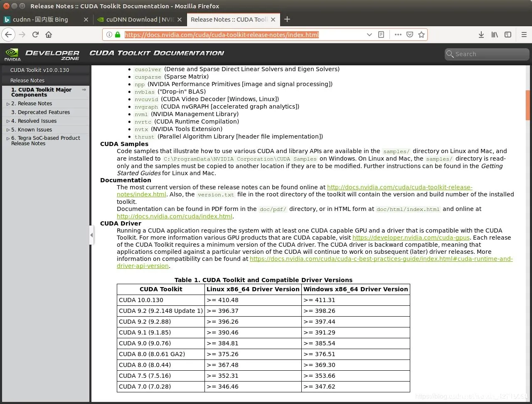Expand the '5. Known Issues' section
Image resolution: width=532 pixels, height=404 pixels.
coord(8,129)
